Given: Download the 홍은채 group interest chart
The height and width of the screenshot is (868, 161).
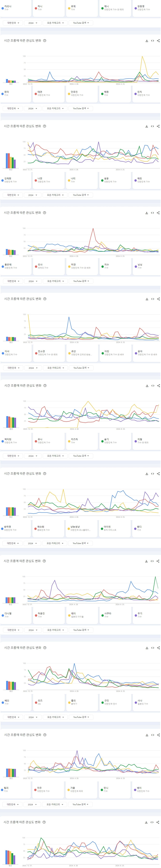Looking at the screenshot, I should [x=147, y=299].
